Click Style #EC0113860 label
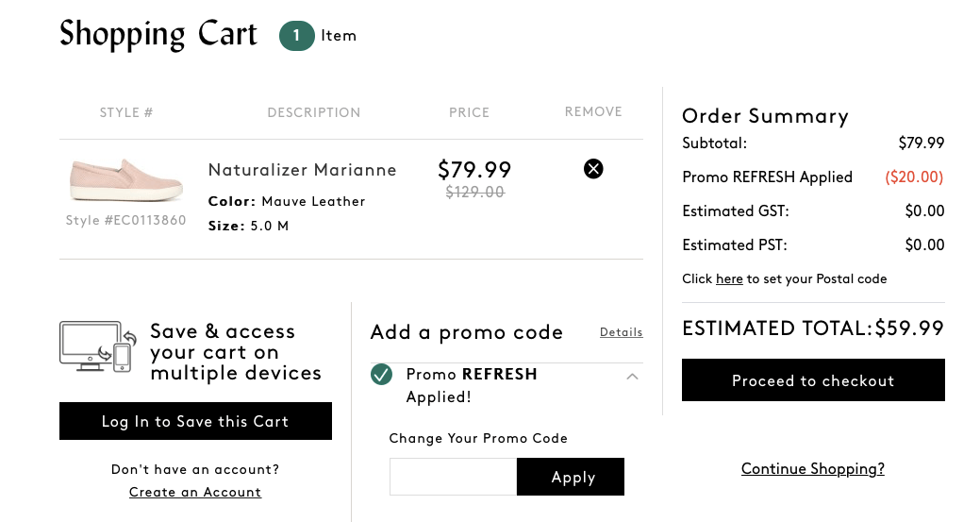Screen dimensions: 980x522 coord(126,220)
